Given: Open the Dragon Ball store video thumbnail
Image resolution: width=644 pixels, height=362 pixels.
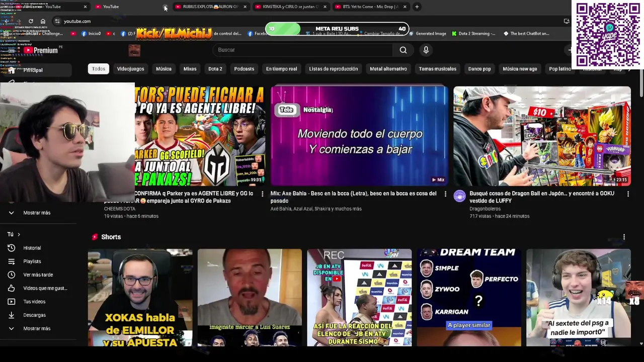Looking at the screenshot, I should click(542, 136).
